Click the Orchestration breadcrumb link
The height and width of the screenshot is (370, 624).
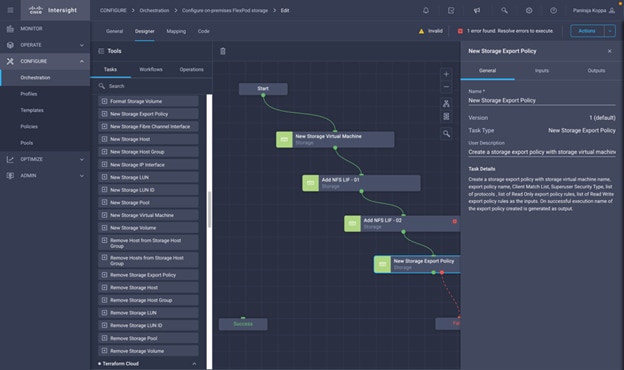pos(154,10)
